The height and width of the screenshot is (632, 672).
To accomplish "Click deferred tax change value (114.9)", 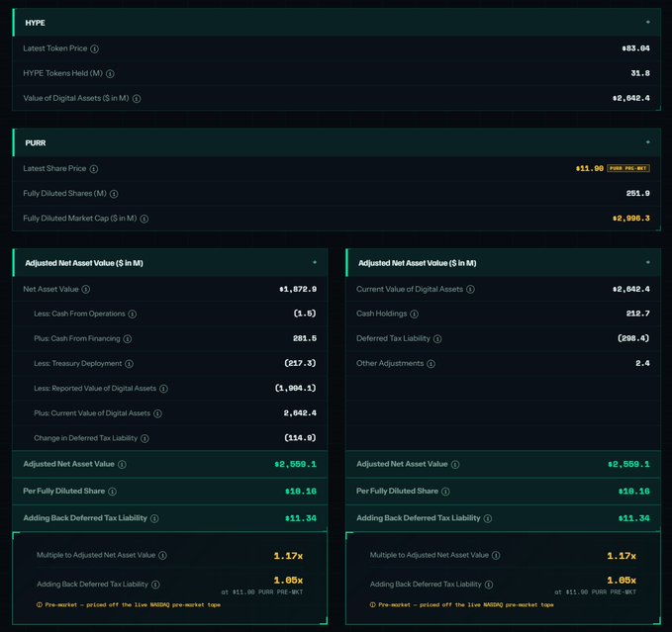I will pyautogui.click(x=300, y=437).
